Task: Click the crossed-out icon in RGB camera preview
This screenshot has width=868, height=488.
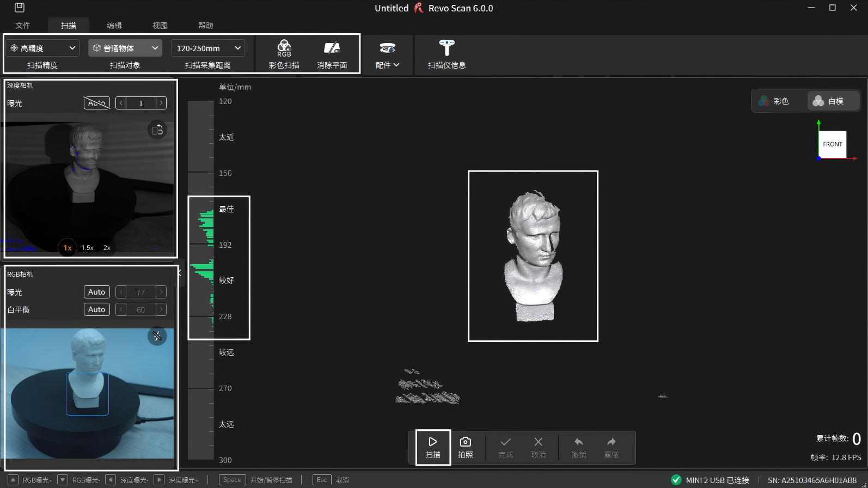Action: (157, 336)
